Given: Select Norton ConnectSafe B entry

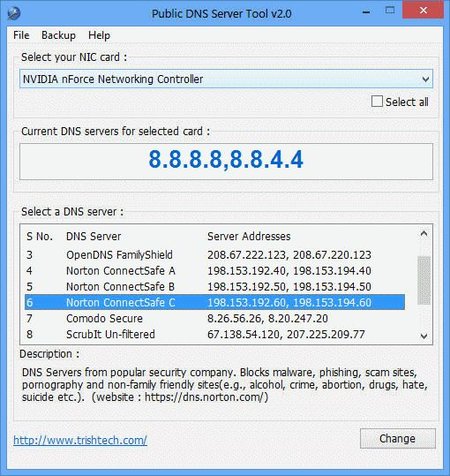Looking at the screenshot, I should pyautogui.click(x=215, y=287).
